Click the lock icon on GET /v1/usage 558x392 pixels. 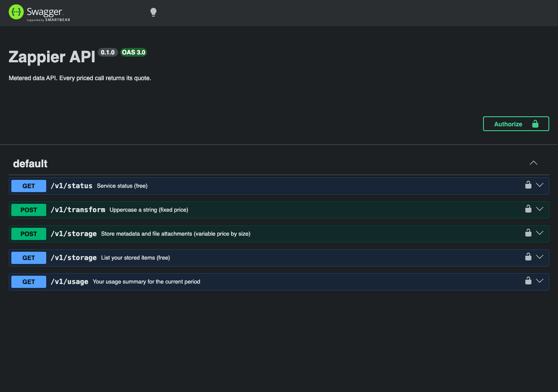tap(528, 280)
